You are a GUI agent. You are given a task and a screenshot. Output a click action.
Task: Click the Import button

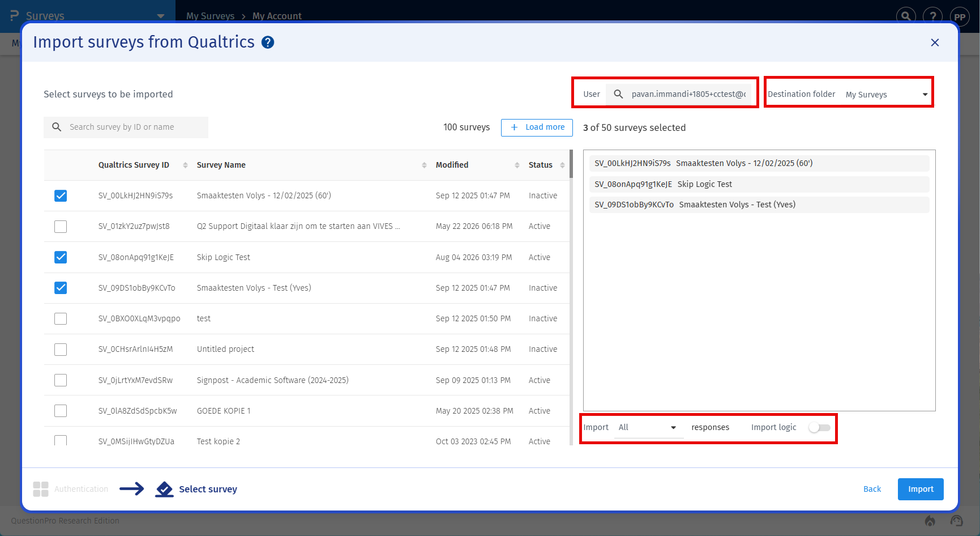coord(921,489)
